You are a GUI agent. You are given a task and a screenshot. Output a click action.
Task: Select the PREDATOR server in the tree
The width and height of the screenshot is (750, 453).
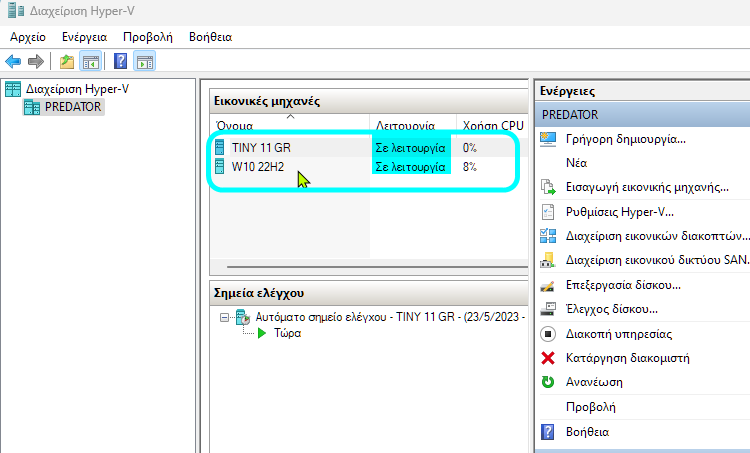coord(73,107)
